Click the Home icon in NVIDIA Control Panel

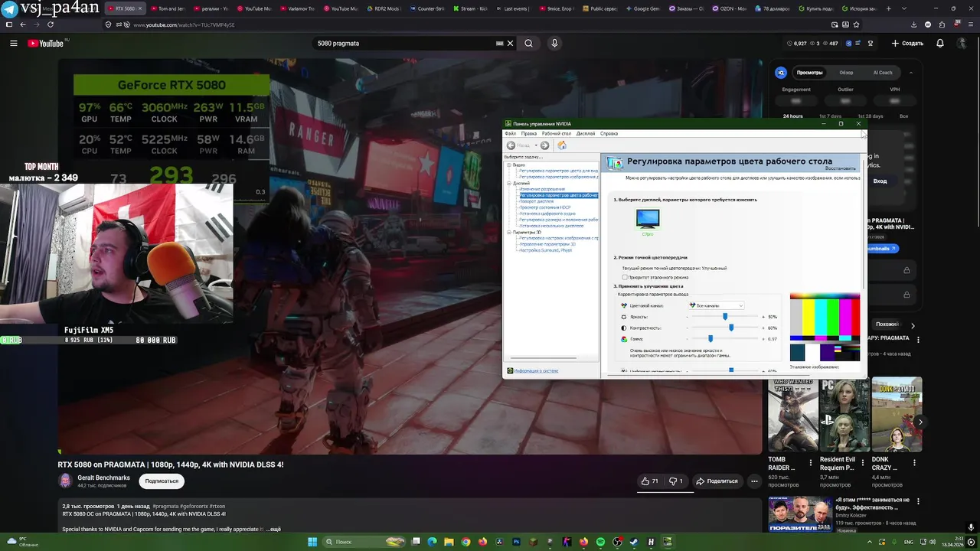562,145
